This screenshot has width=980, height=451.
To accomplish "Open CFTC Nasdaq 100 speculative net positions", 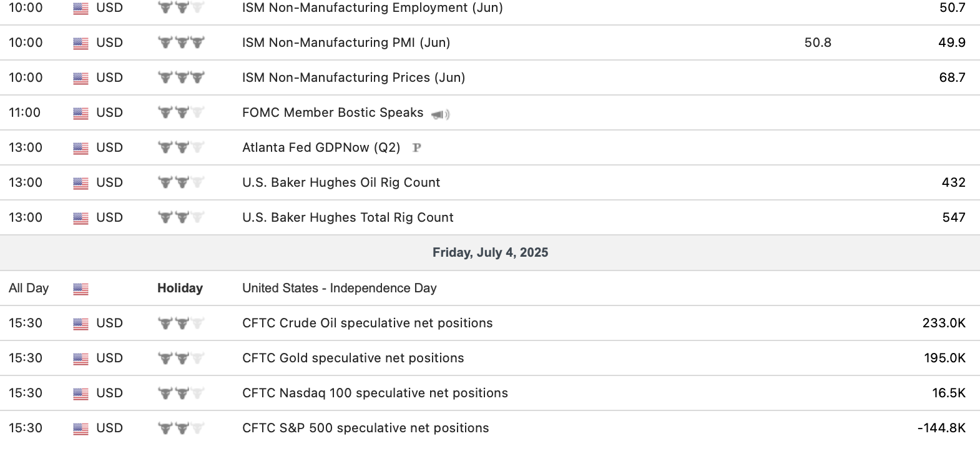I will pyautogui.click(x=375, y=393).
